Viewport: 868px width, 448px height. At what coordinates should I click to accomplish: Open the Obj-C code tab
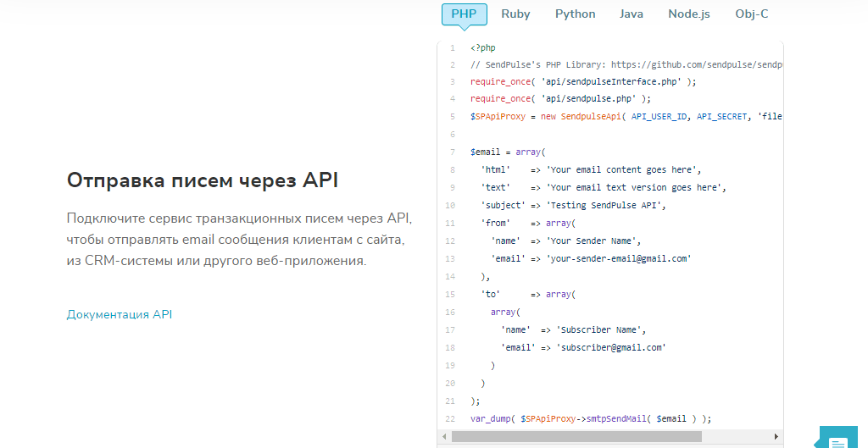coord(751,14)
